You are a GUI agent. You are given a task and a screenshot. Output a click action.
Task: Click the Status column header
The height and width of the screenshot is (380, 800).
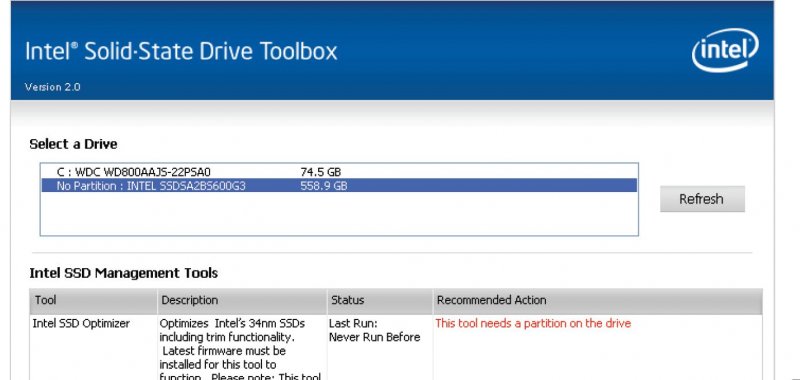380,300
